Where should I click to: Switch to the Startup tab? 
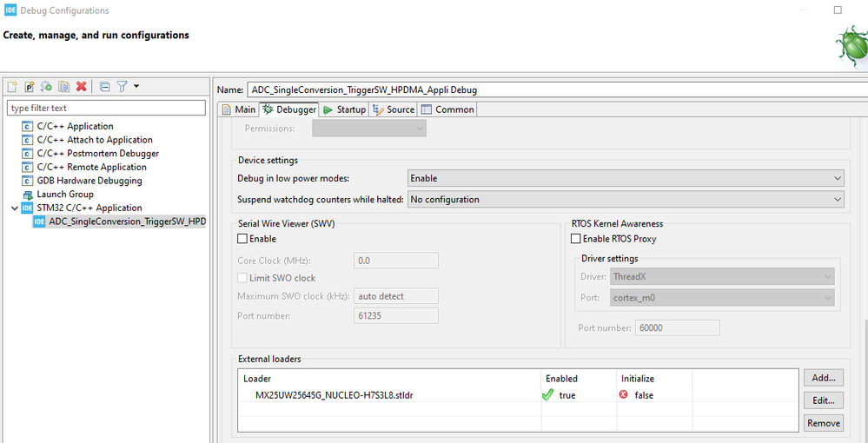pyautogui.click(x=344, y=109)
